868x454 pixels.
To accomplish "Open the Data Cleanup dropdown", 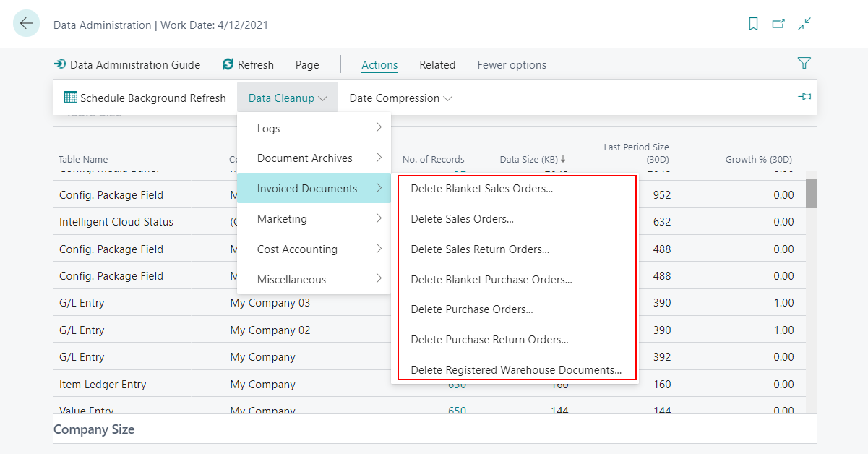I will tap(287, 97).
